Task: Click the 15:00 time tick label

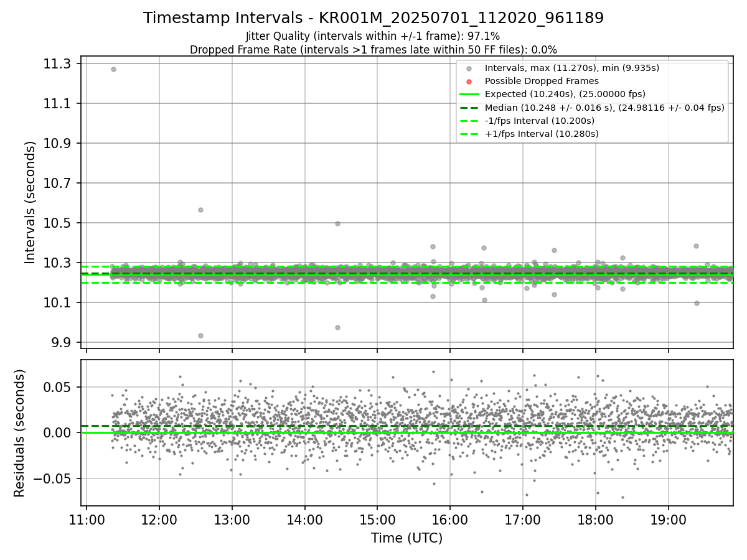Action: point(377,519)
